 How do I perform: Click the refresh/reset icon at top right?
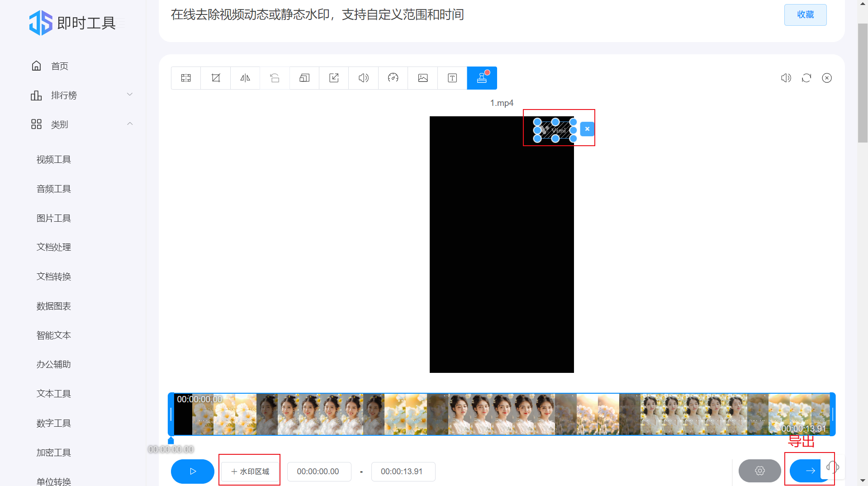tap(806, 78)
